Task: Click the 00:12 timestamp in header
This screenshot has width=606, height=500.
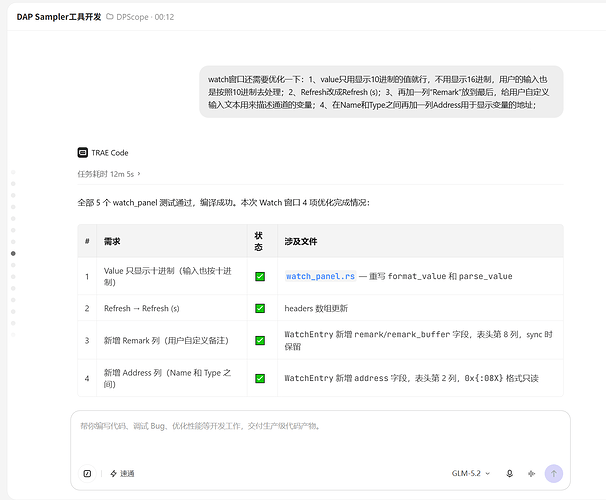Action: coord(164,17)
